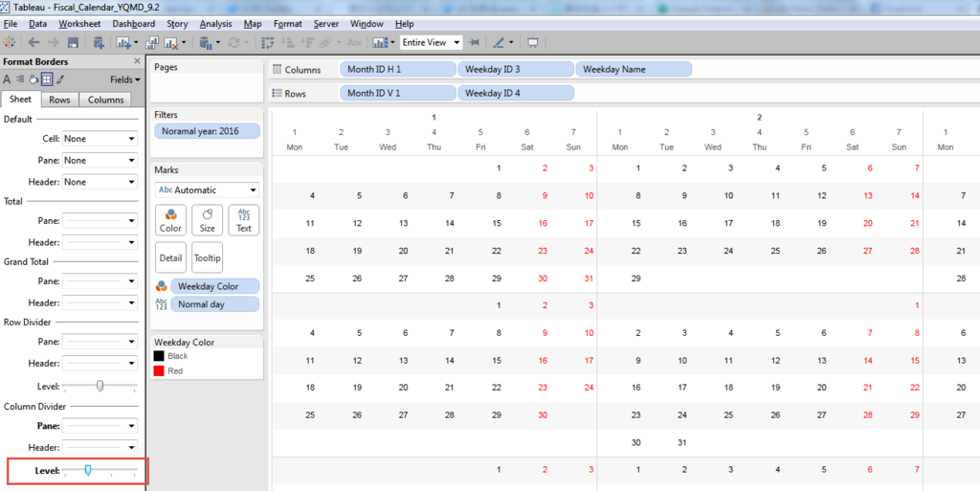The height and width of the screenshot is (491, 980).
Task: Click the Fix Axes pin icon
Action: (x=475, y=42)
